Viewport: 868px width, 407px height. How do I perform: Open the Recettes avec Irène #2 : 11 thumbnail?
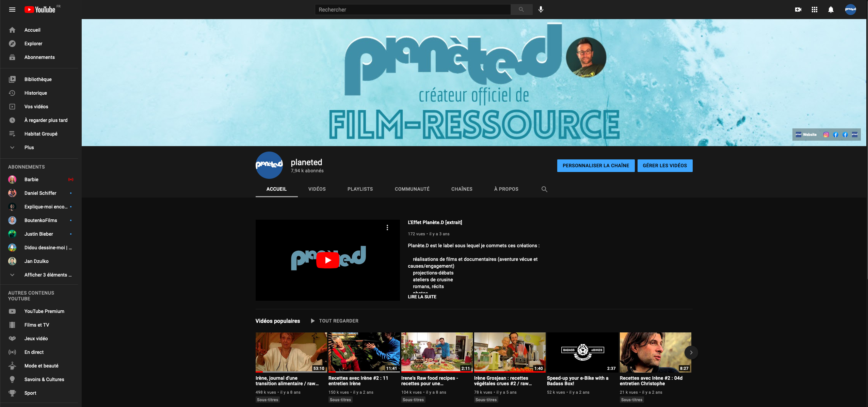(364, 353)
